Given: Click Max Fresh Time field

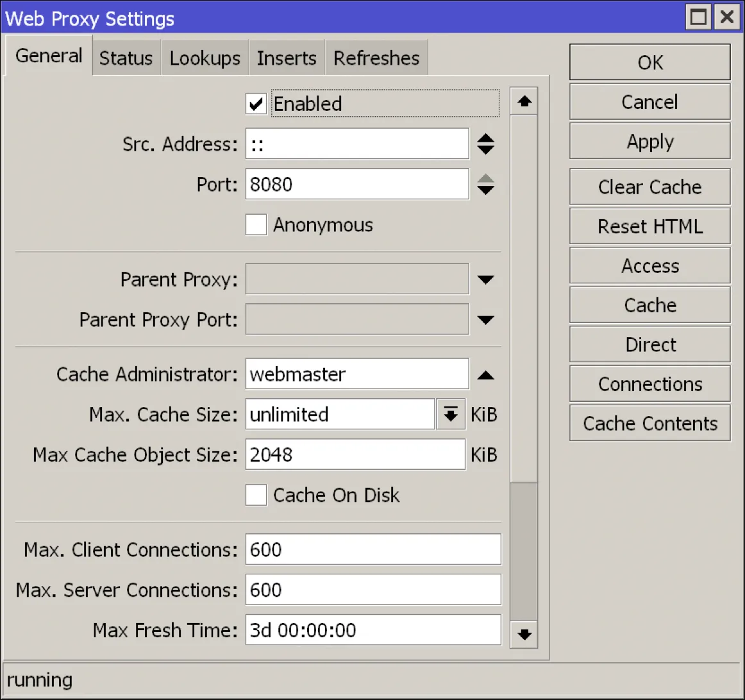Looking at the screenshot, I should pos(373,630).
